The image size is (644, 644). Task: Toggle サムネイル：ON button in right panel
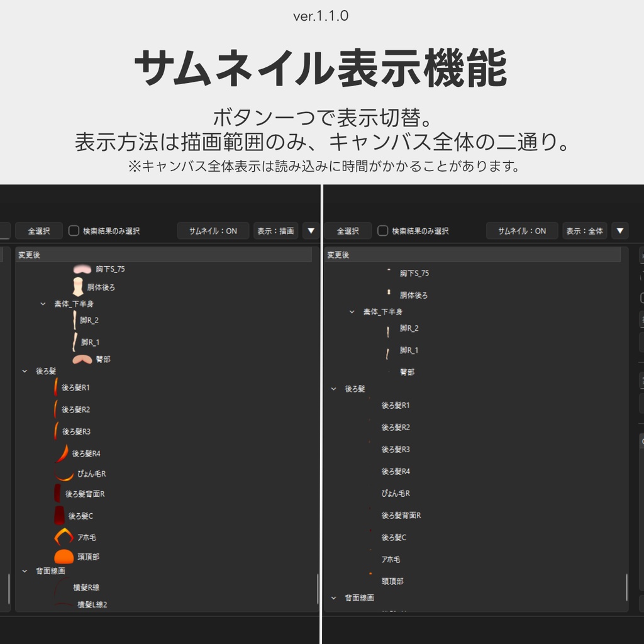coord(522,231)
